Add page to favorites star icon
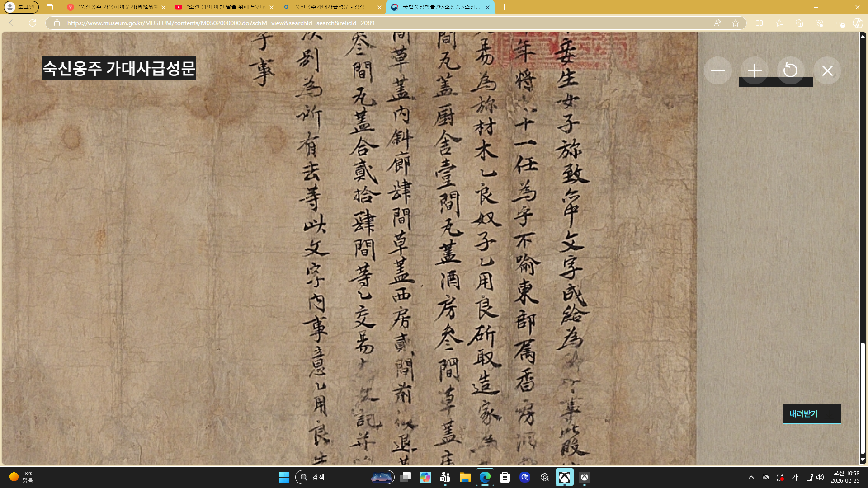The image size is (868, 488). pos(736,23)
